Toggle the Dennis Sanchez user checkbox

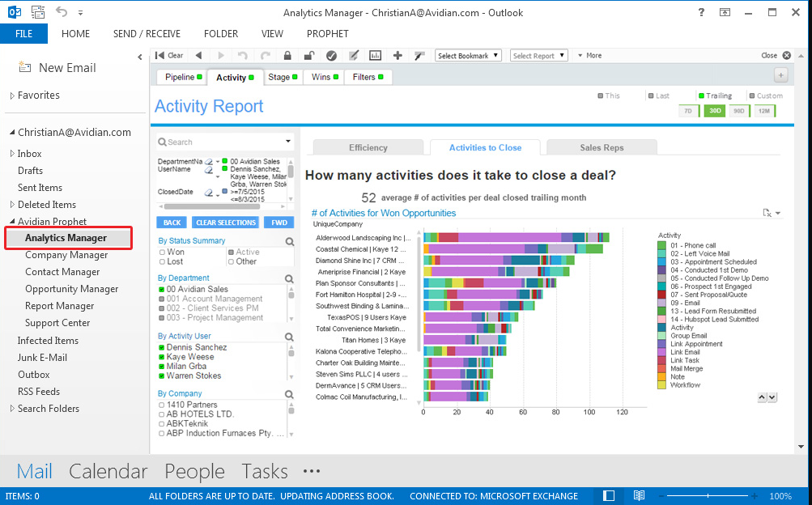point(162,348)
